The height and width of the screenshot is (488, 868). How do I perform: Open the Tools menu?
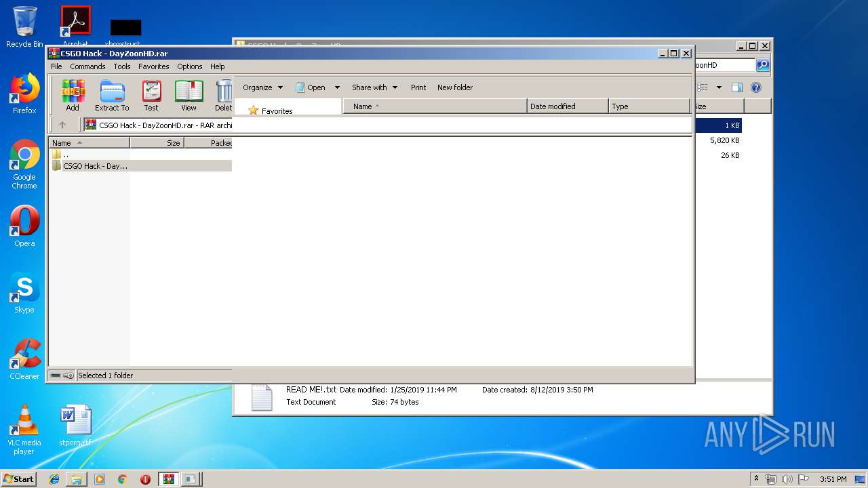tap(122, 66)
